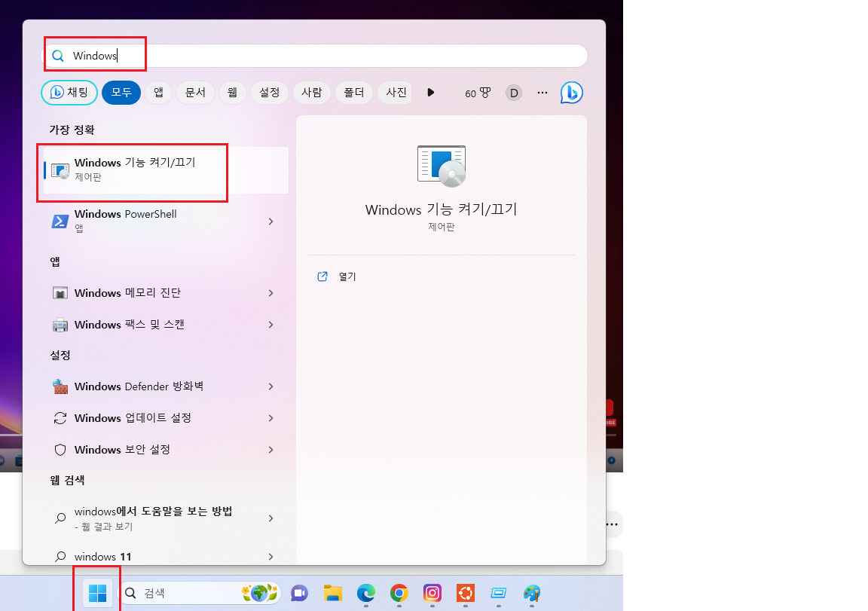Click the Windows PowerShell result label

[126, 214]
